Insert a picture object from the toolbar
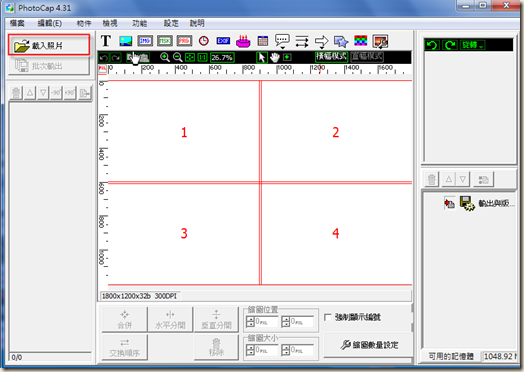 click(x=126, y=41)
